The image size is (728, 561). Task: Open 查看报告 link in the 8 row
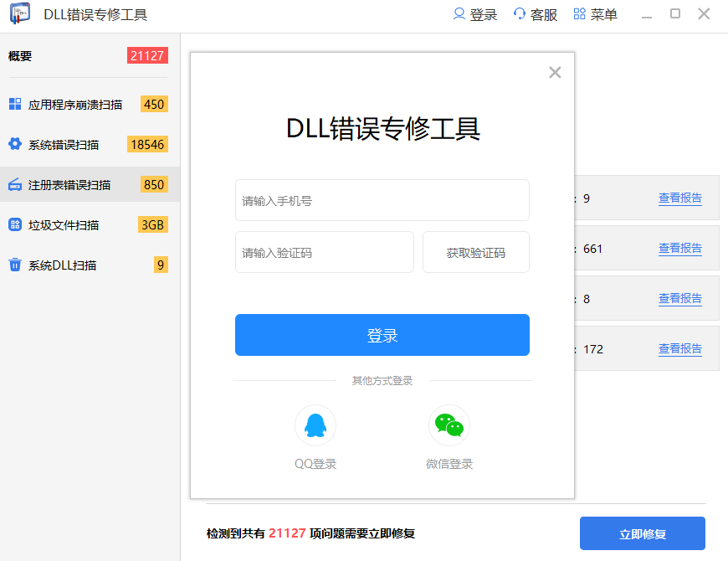[x=680, y=299]
